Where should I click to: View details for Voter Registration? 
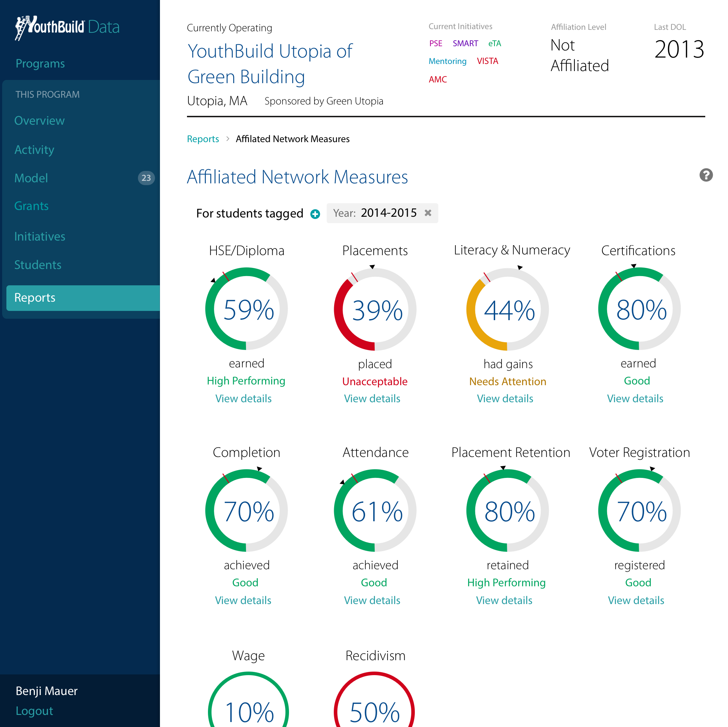point(636,601)
